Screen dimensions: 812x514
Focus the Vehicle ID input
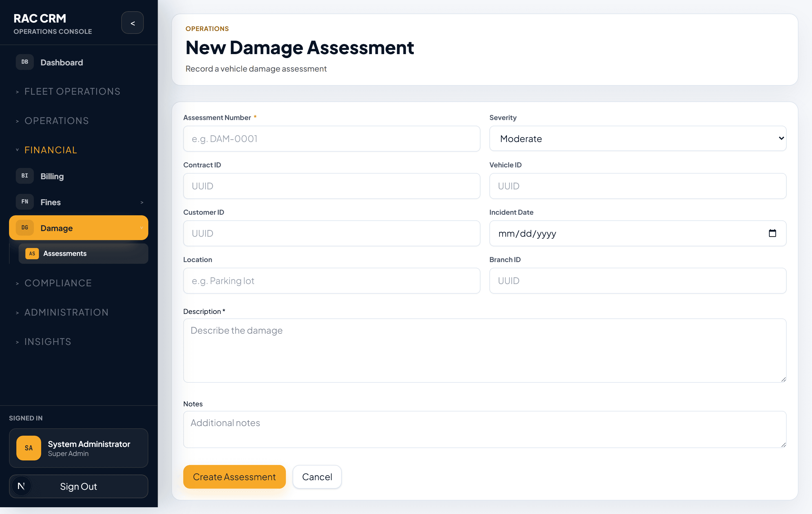(638, 186)
